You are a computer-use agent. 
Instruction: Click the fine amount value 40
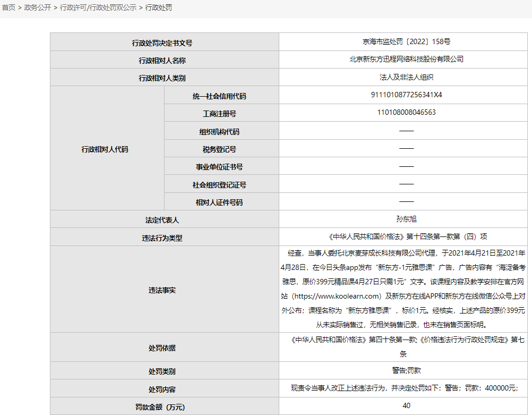pos(406,406)
